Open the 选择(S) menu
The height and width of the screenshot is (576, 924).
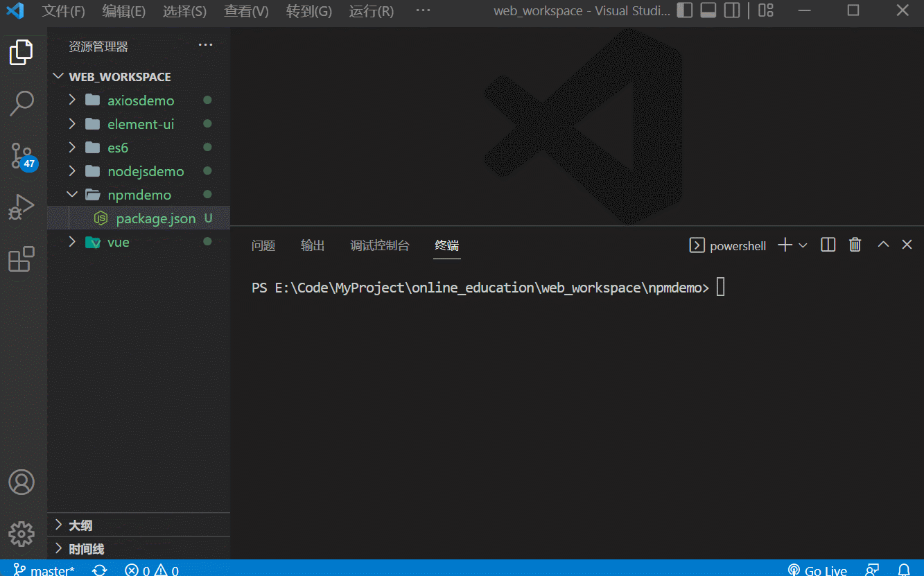(184, 11)
